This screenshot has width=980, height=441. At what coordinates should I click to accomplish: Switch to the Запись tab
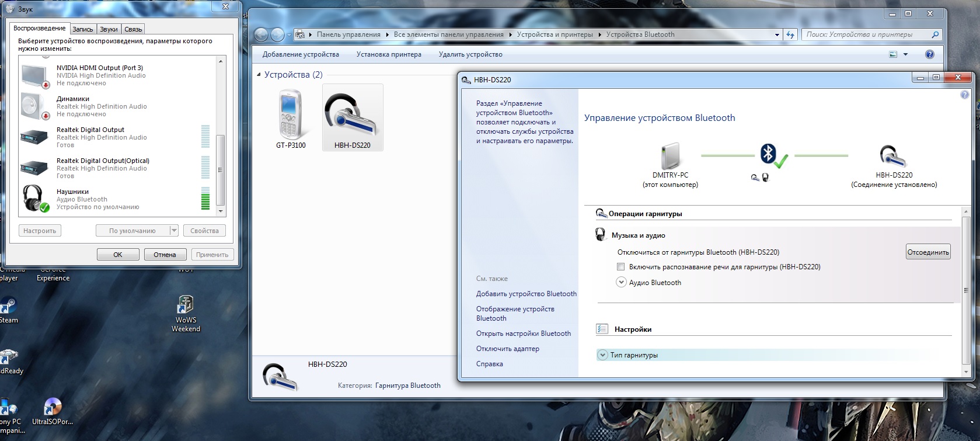[x=83, y=29]
